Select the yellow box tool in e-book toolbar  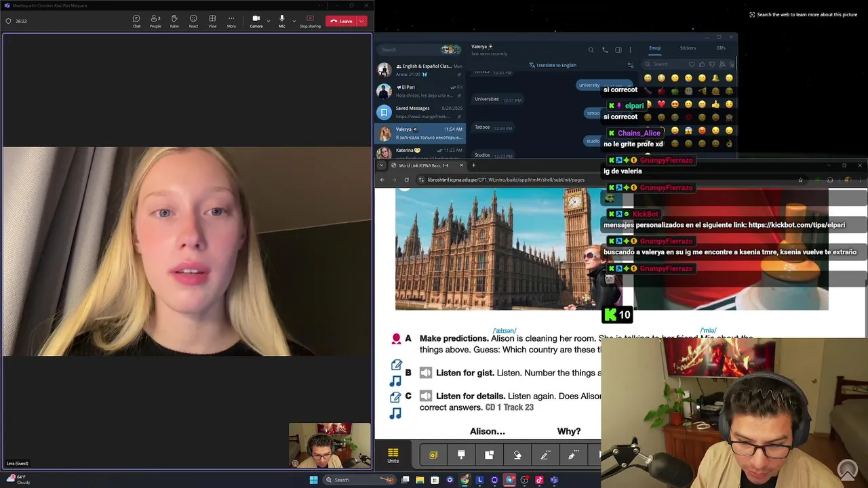tap(433, 455)
